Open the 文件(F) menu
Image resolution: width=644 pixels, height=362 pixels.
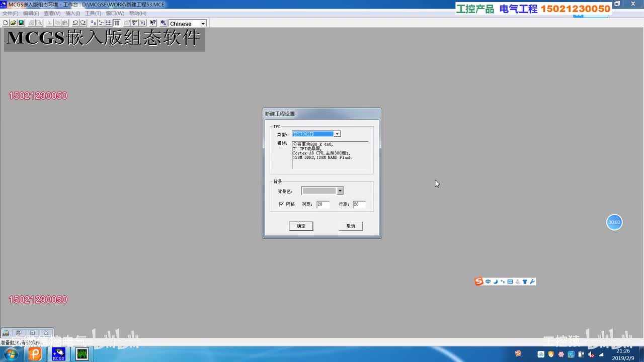pyautogui.click(x=10, y=13)
